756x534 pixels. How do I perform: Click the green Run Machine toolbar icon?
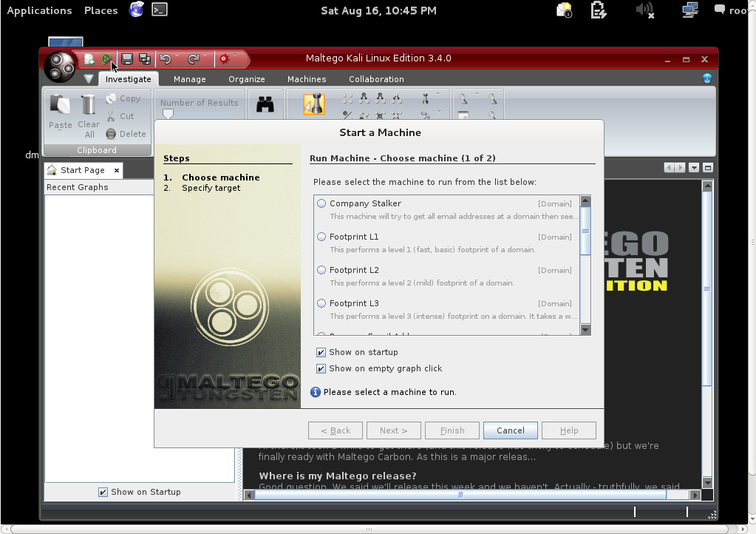pos(106,59)
